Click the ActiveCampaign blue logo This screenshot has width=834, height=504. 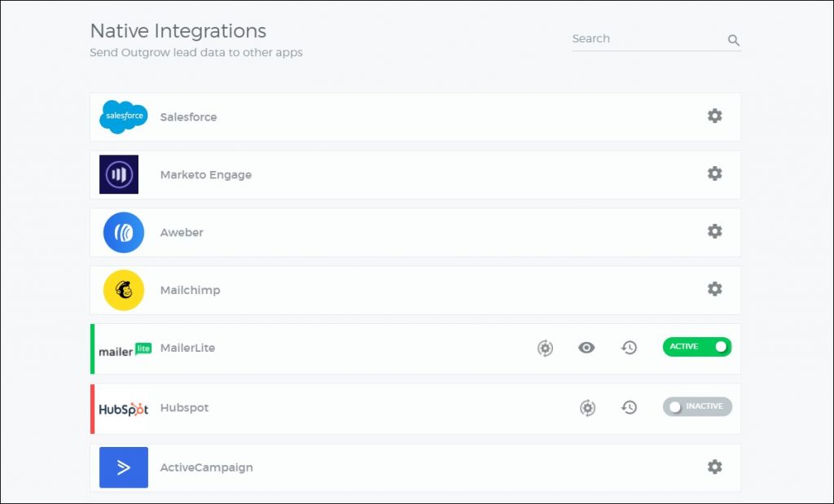coord(124,467)
